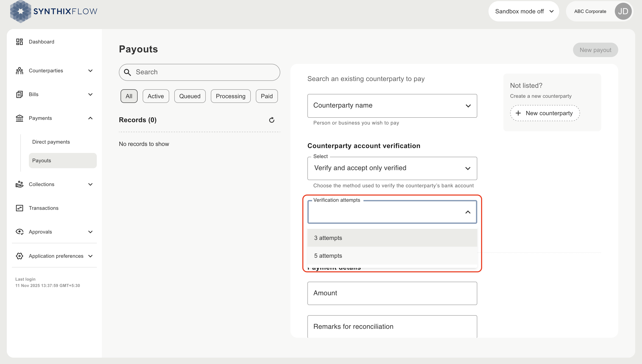Expand the Counterparties menu chevron
642x364 pixels.
click(x=91, y=71)
